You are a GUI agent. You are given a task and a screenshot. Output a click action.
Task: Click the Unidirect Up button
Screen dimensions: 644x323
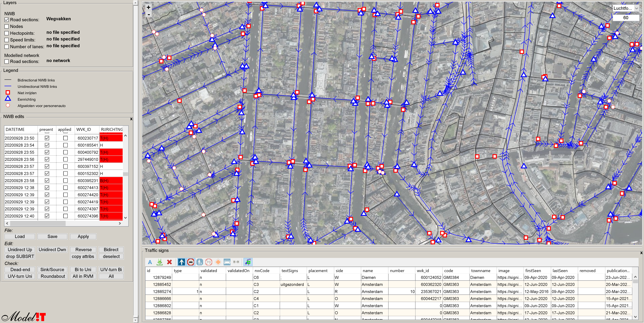tap(20, 250)
